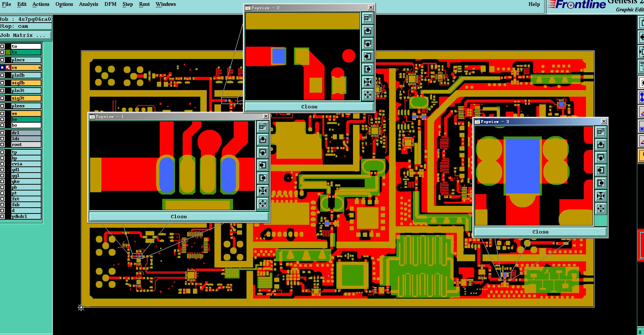The height and width of the screenshot is (335, 644).
Task: Pan right in Popview 2
Action: (368, 69)
